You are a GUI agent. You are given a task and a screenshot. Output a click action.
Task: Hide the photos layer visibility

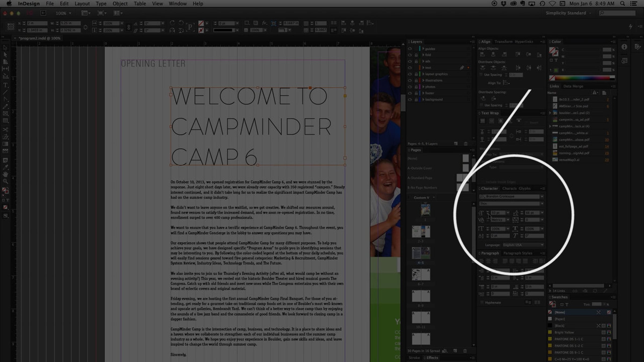410,87
